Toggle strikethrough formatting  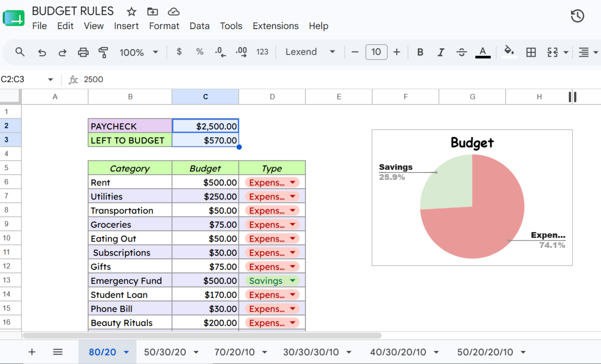[x=461, y=52]
